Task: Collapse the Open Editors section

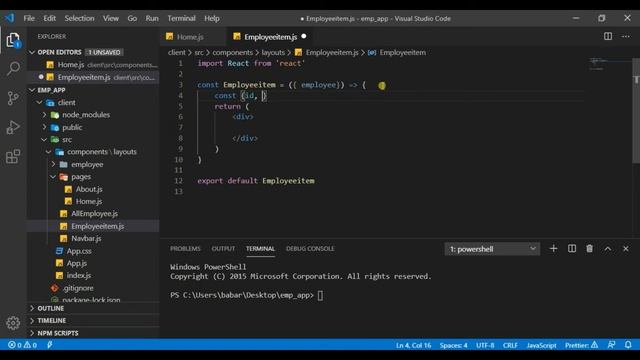Action: click(x=32, y=52)
